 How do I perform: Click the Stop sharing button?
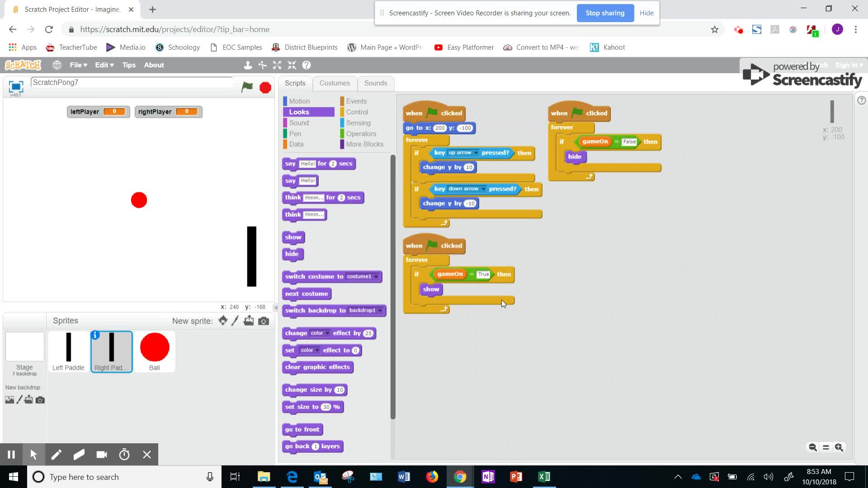pos(605,13)
